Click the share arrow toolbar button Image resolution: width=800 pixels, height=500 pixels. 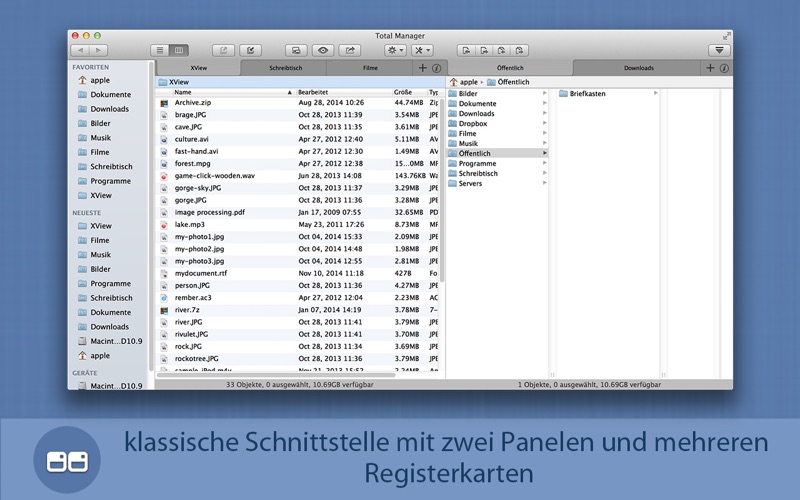350,50
